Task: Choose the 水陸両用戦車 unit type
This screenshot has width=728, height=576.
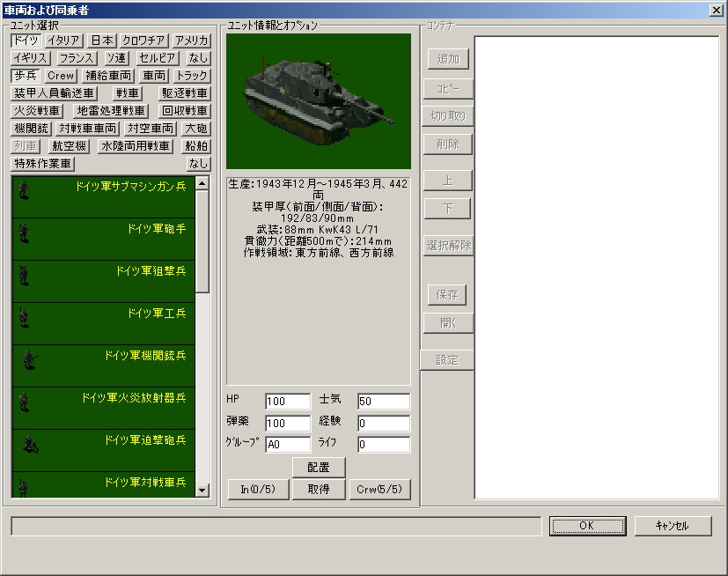Action: point(135,146)
